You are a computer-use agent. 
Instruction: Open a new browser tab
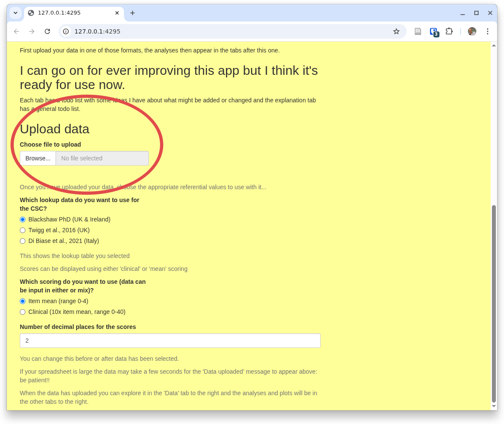click(x=133, y=13)
